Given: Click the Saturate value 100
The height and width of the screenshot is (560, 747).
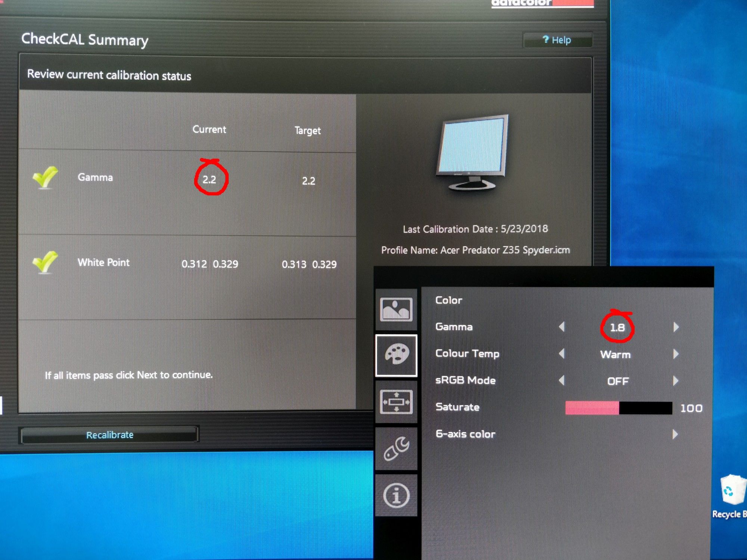Looking at the screenshot, I should [691, 408].
